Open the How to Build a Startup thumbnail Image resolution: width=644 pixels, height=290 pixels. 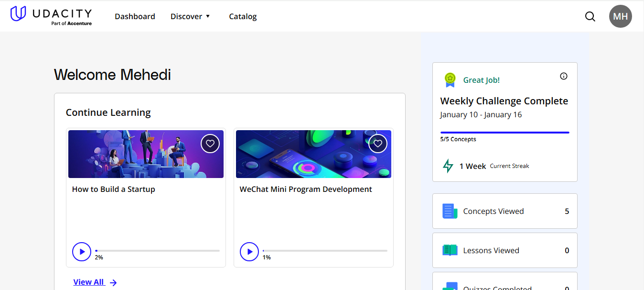click(x=146, y=154)
